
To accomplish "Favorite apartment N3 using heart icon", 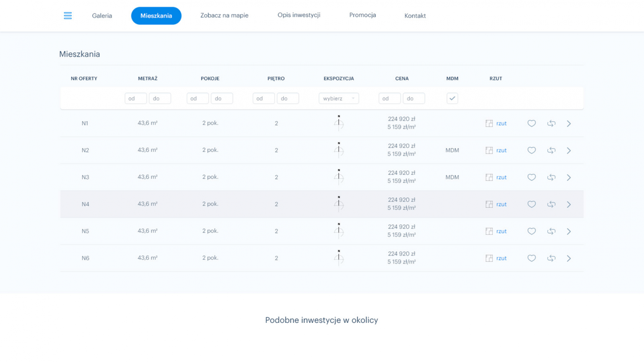I will (x=531, y=178).
